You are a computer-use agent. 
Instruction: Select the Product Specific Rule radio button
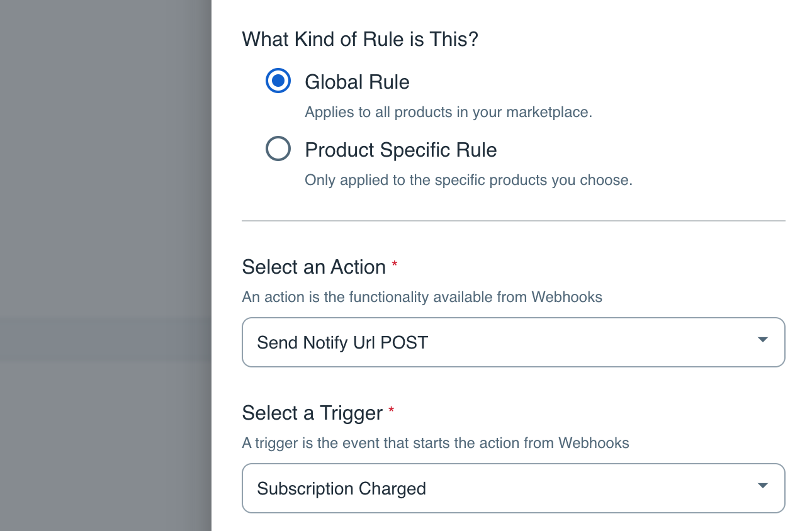tap(278, 149)
